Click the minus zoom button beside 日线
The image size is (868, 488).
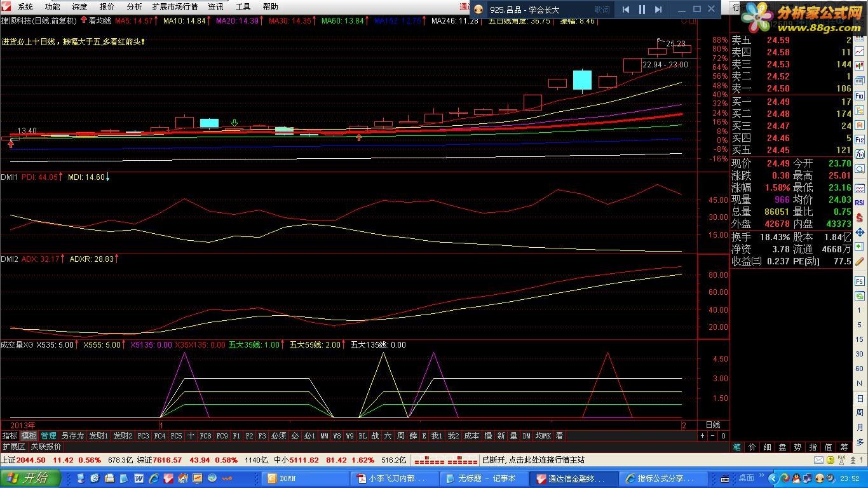tap(712, 436)
